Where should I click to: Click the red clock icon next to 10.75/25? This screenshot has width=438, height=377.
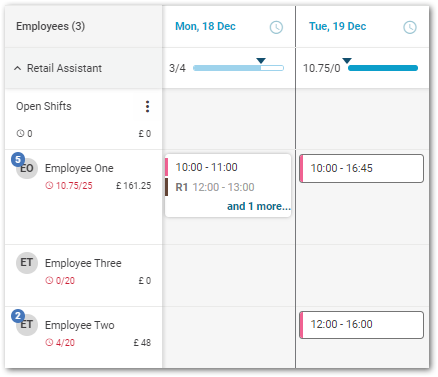(x=49, y=185)
